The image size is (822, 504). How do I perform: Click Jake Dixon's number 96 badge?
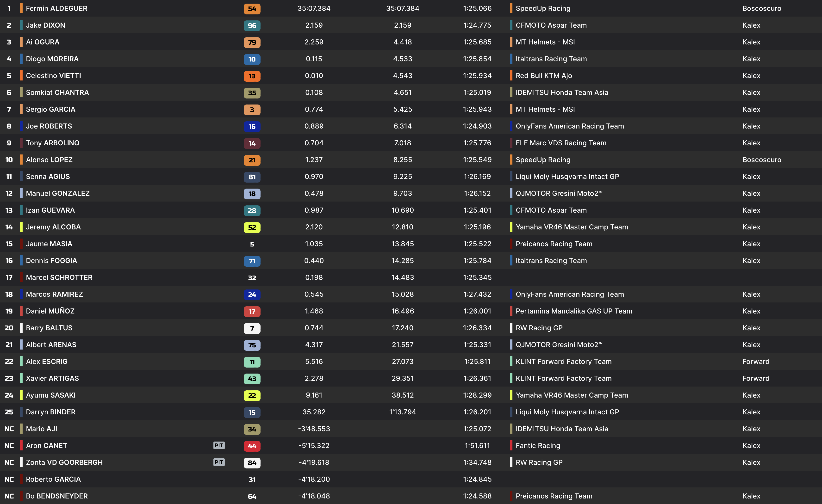pos(252,25)
